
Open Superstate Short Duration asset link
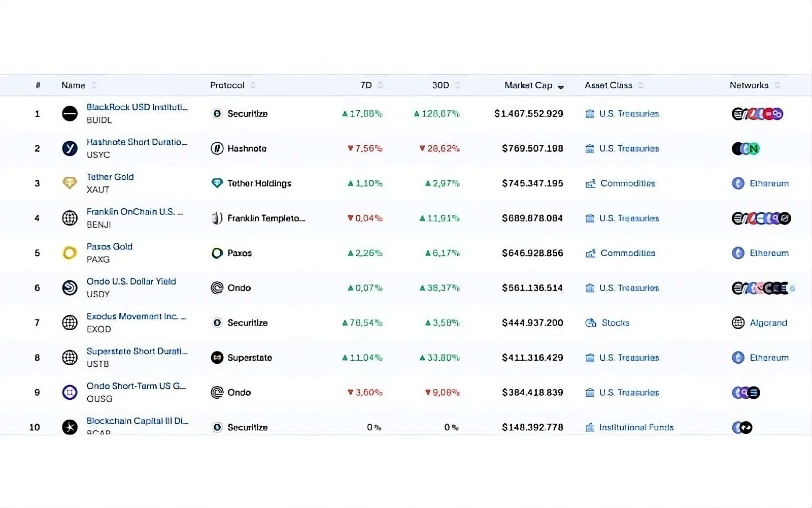point(137,351)
